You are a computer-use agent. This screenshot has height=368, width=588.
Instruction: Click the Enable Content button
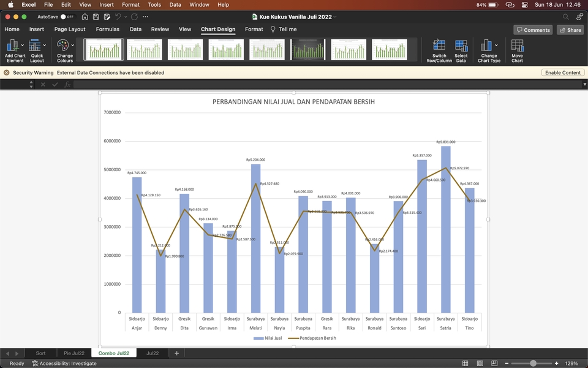tap(562, 72)
